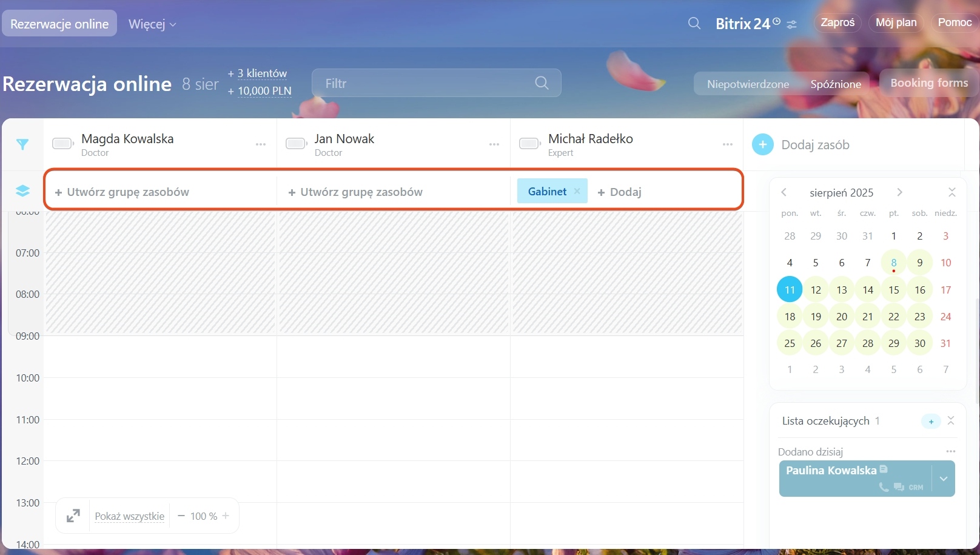Click the funnel filter icon
The height and width of the screenshot is (555, 980).
(x=22, y=144)
